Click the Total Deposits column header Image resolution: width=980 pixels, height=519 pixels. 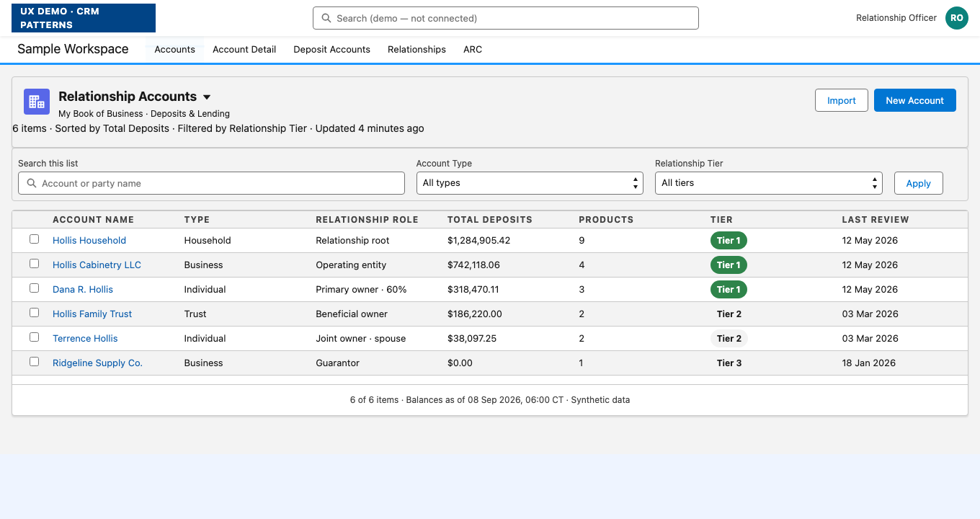pyautogui.click(x=490, y=220)
